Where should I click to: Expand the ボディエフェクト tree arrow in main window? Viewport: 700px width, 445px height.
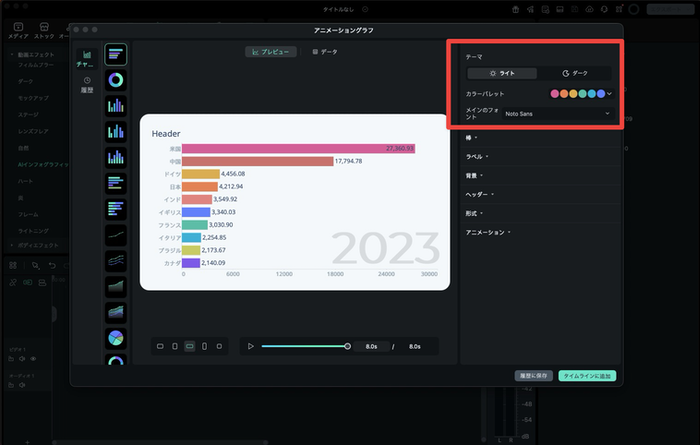tap(12, 245)
